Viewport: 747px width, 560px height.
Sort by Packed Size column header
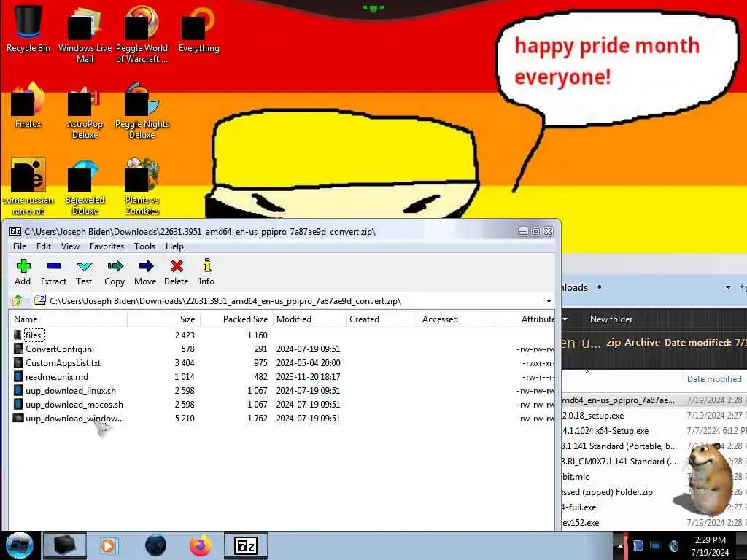click(x=237, y=319)
